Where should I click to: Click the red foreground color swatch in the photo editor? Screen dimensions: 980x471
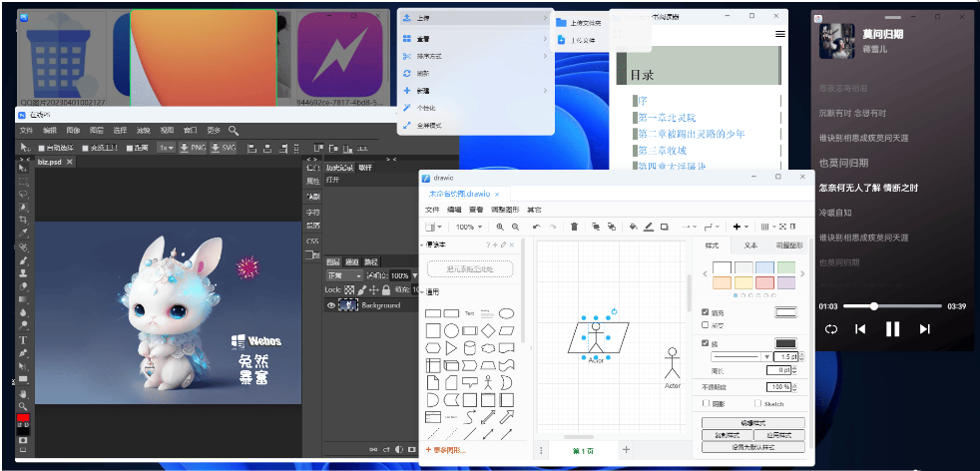[x=23, y=418]
